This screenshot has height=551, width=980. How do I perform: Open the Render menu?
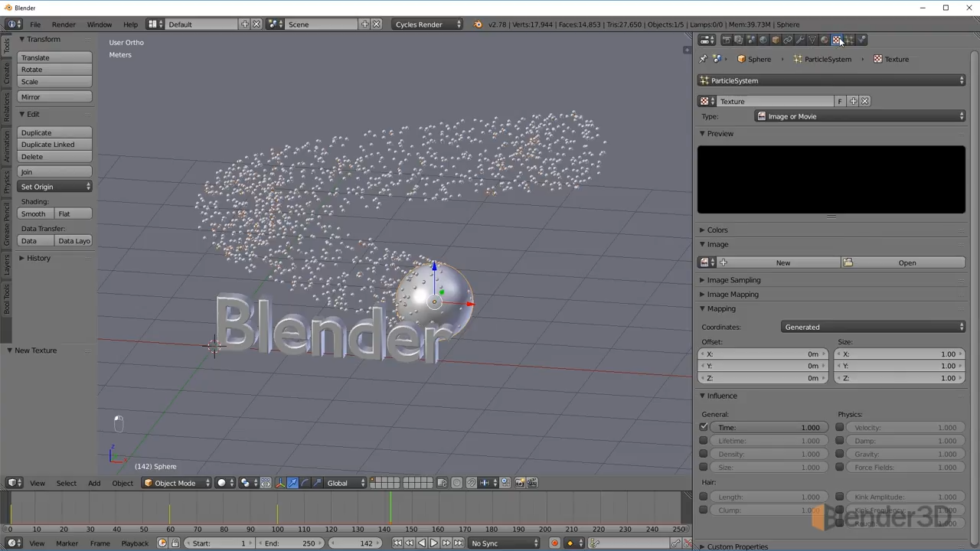(x=64, y=24)
